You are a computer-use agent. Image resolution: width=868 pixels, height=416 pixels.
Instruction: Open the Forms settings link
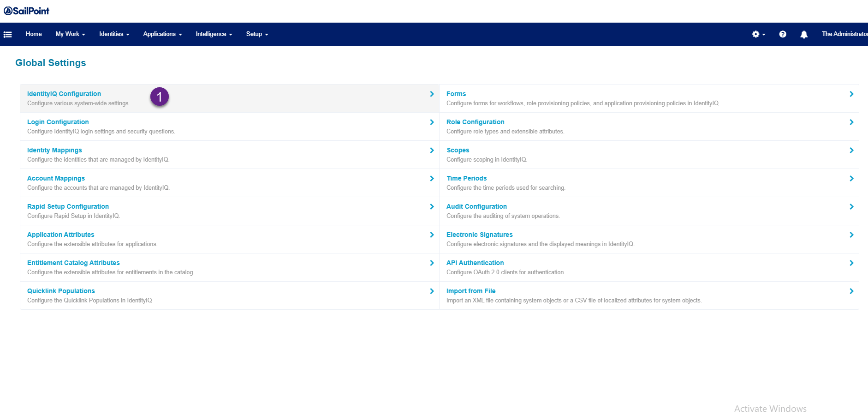click(x=456, y=94)
